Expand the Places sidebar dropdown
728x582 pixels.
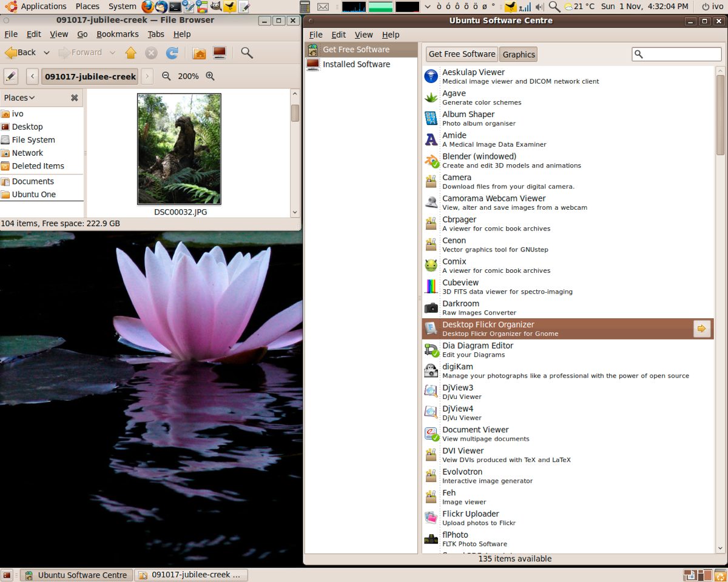(x=19, y=98)
